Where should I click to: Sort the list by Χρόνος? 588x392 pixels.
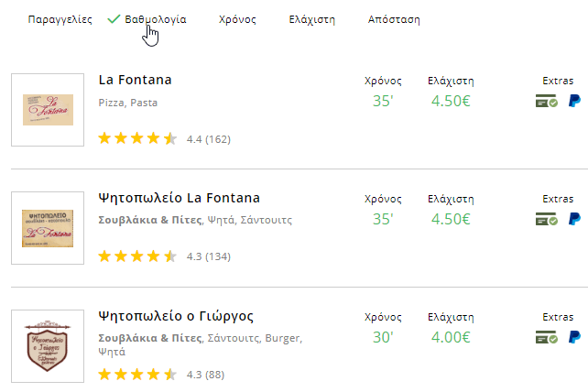tap(237, 19)
